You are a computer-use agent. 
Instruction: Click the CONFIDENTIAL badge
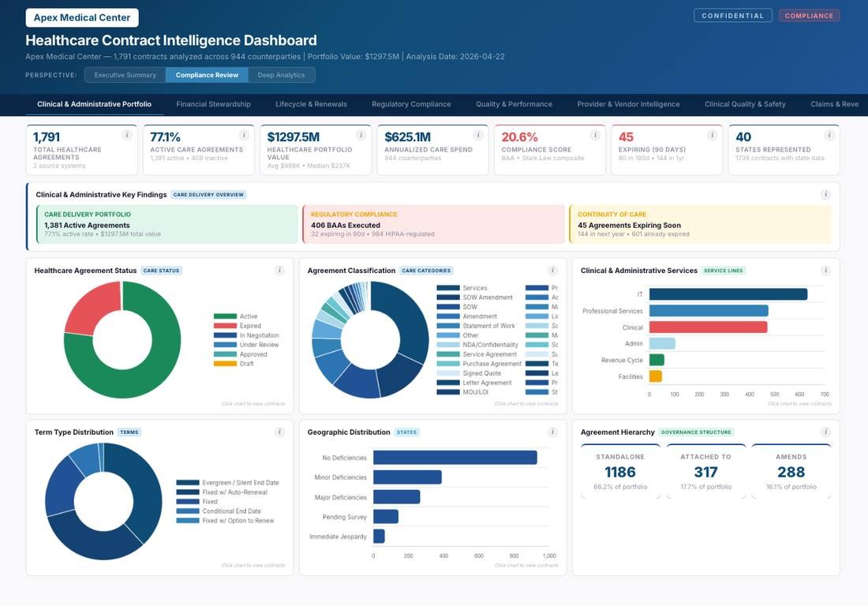(x=732, y=16)
